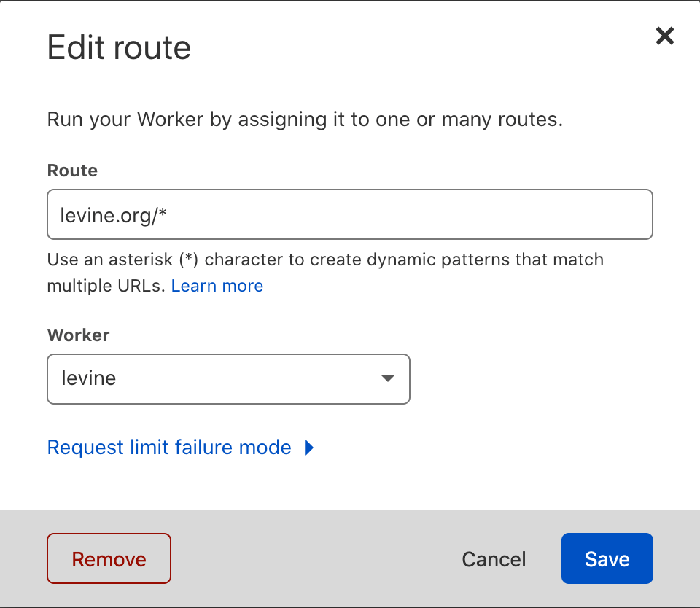700x608 pixels.
Task: Save the route changes
Action: click(607, 559)
